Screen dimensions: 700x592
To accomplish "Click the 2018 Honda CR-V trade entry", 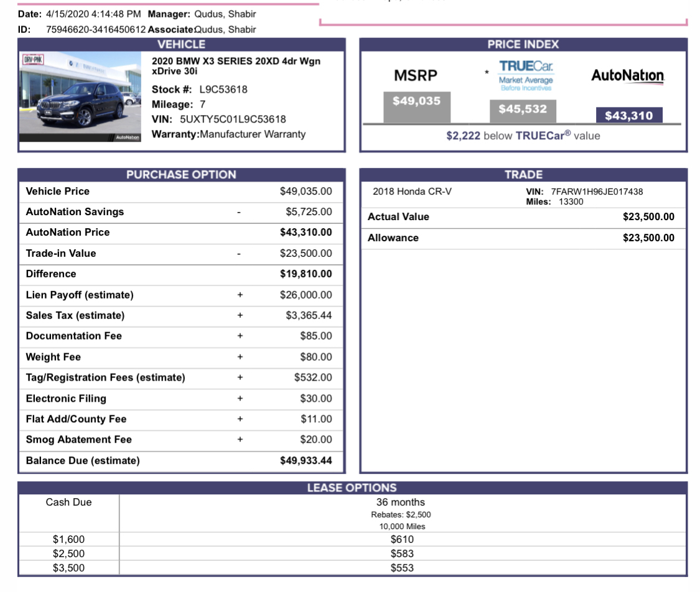I will pos(412,192).
